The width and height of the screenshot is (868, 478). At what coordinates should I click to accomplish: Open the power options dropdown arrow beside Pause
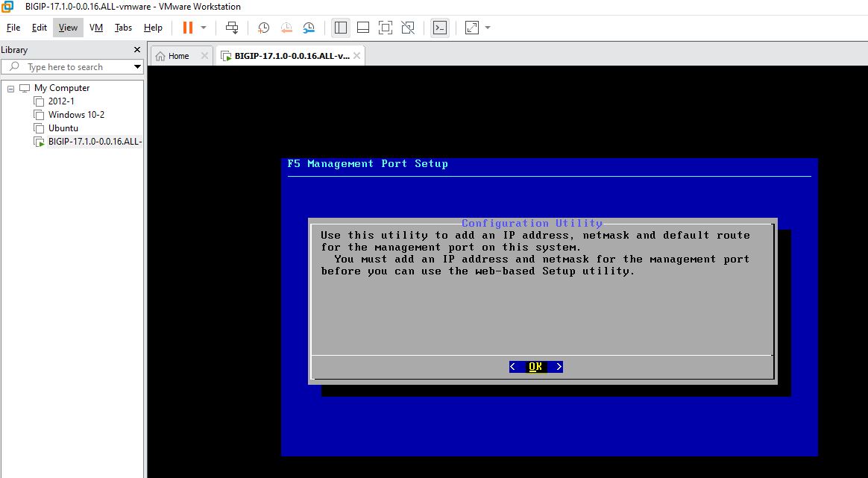coord(204,28)
